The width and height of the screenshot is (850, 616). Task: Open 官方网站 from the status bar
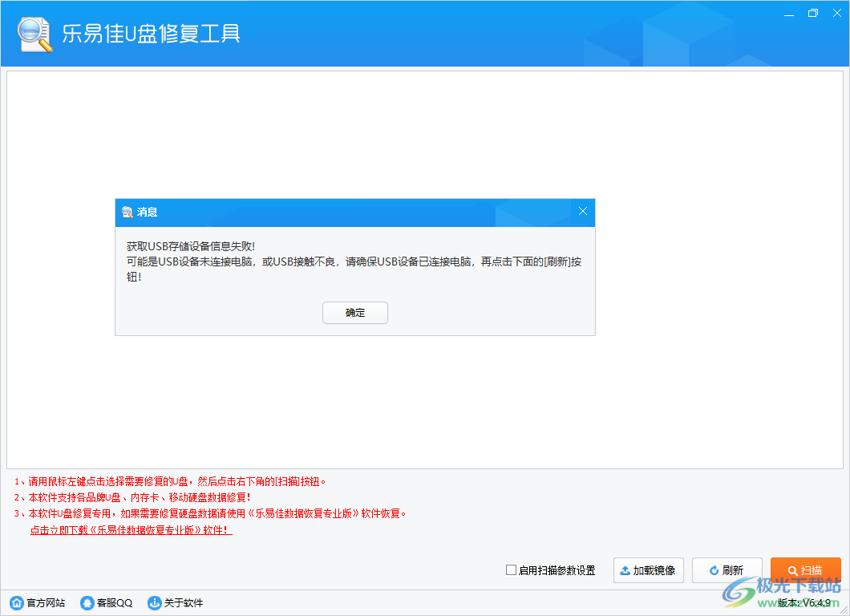(38, 602)
